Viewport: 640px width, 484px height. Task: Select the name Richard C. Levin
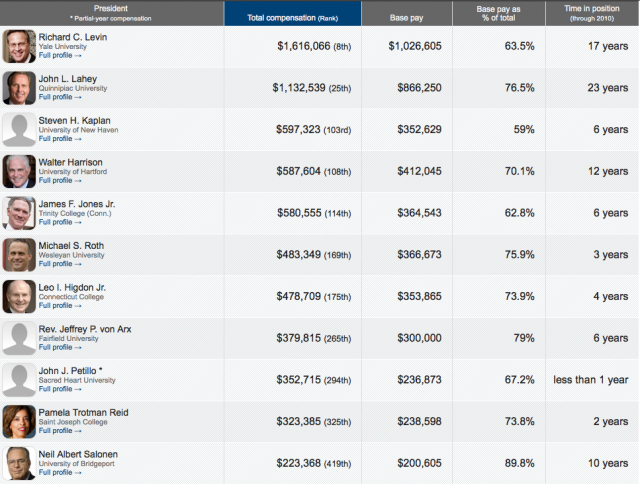(x=73, y=37)
